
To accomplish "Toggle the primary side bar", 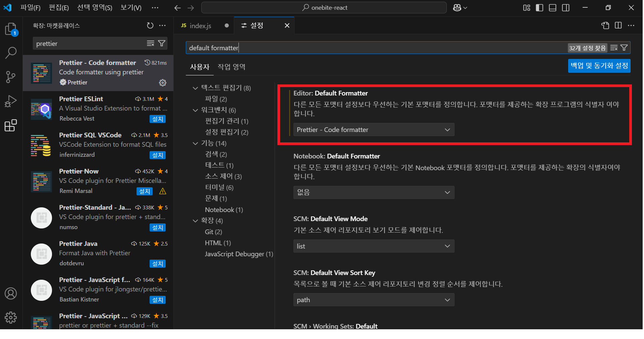I will tap(540, 8).
